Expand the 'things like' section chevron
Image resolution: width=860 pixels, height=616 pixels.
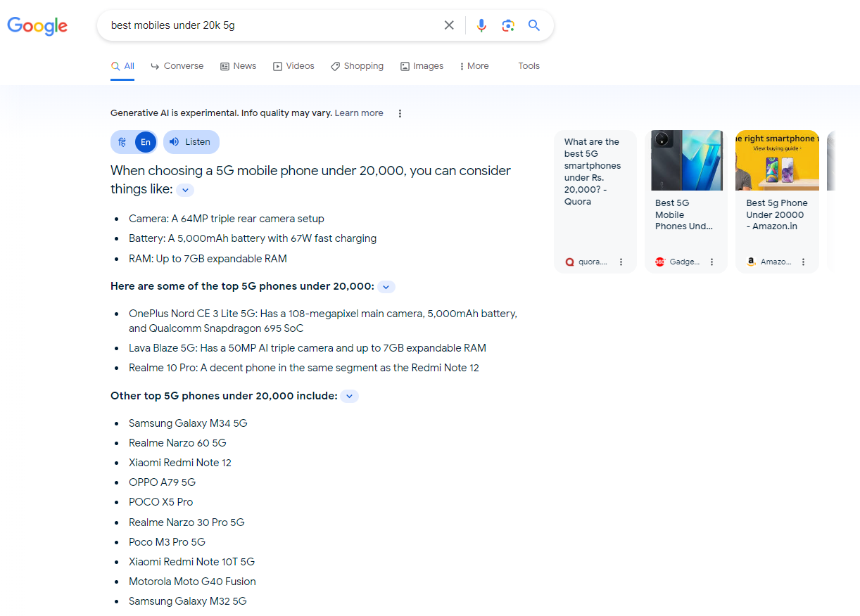(185, 190)
